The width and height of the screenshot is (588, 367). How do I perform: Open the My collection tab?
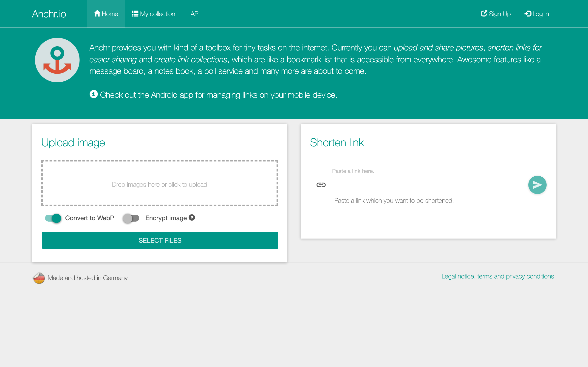tap(154, 14)
